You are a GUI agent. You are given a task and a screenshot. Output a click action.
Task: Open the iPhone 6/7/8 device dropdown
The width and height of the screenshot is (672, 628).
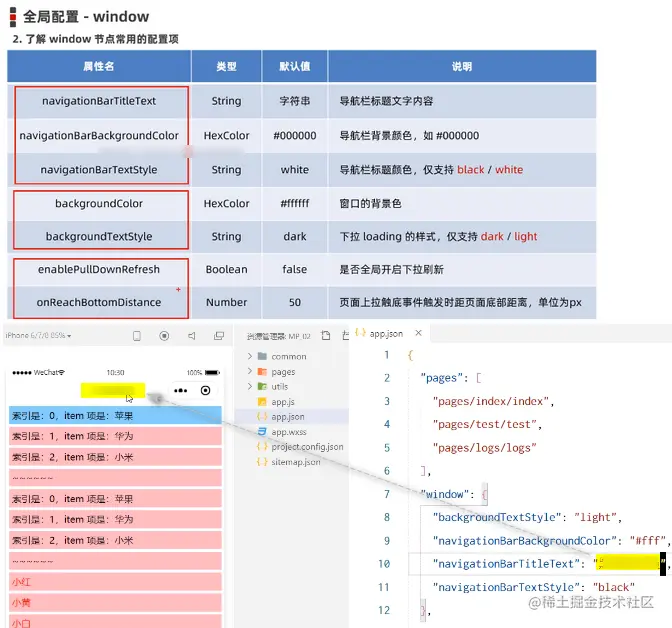[38, 335]
